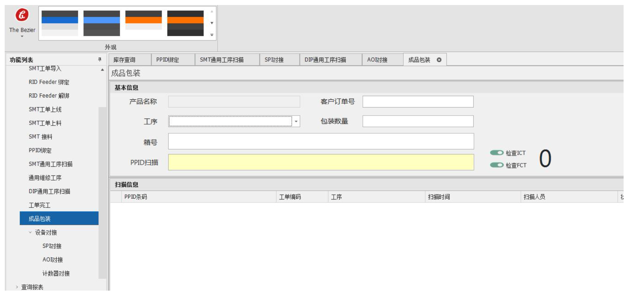The image size is (644, 300).
Task: Choose the orange and white theme swatch
Action: [143, 23]
